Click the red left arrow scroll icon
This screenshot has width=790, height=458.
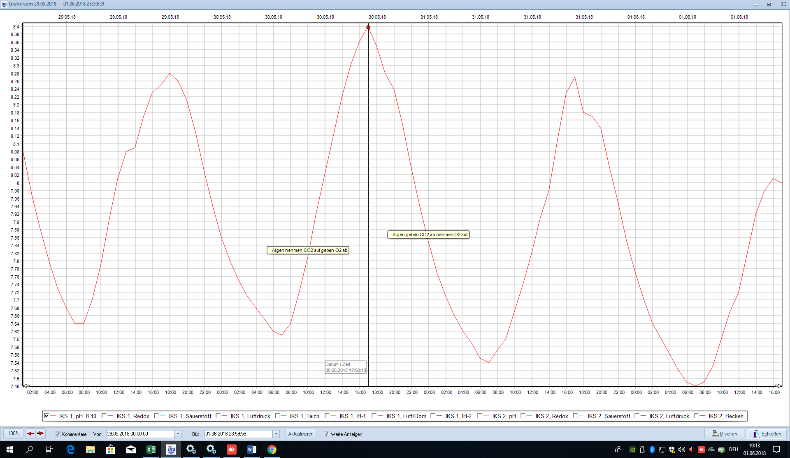pyautogui.click(x=30, y=434)
